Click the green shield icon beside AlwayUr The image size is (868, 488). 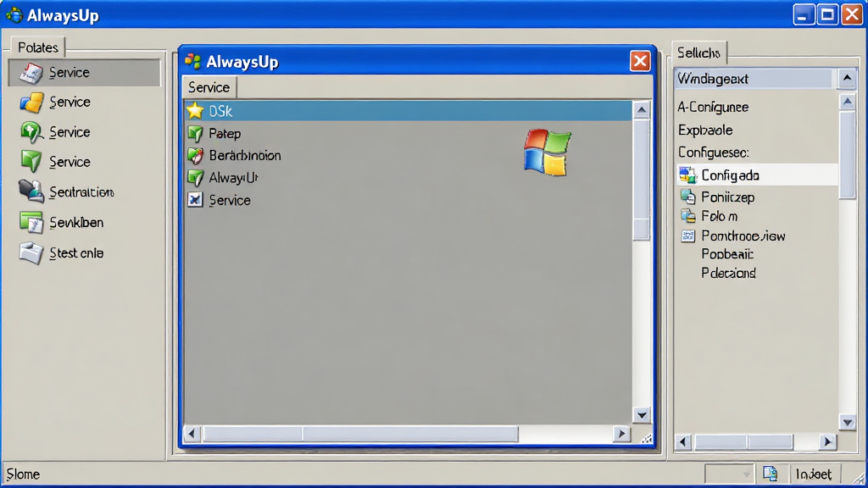pos(195,178)
